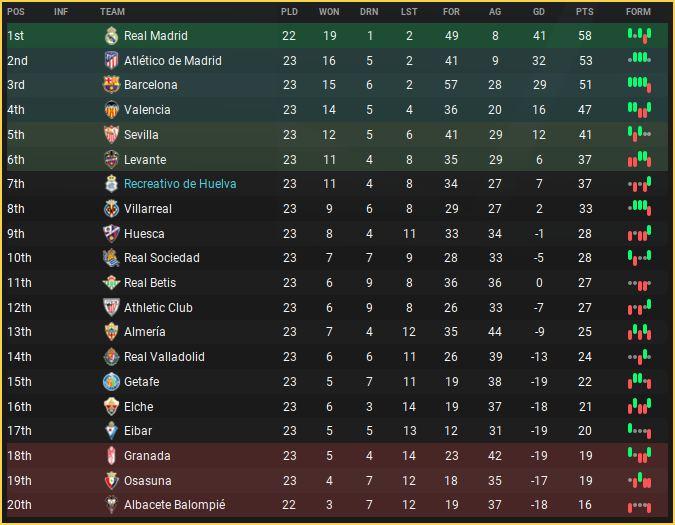675x525 pixels.
Task: Click the Real Betis crest icon
Action: point(111,283)
